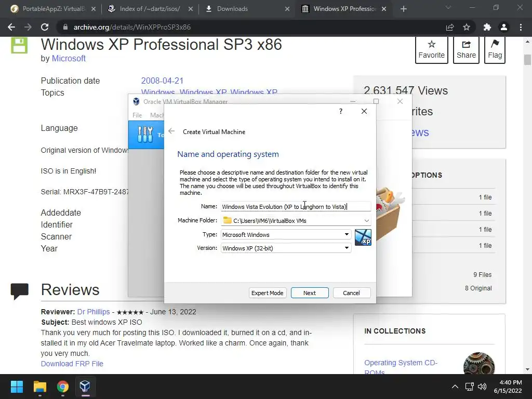Click the Download FRP File link
Viewport: 532px width, 399px height.
[72, 364]
